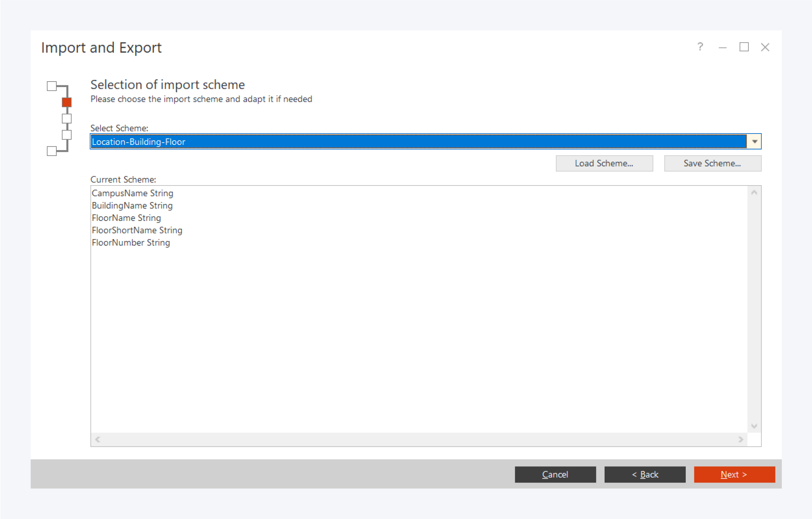This screenshot has width=812, height=519.
Task: Click the third step in the wizard progress chain
Action: [x=66, y=118]
